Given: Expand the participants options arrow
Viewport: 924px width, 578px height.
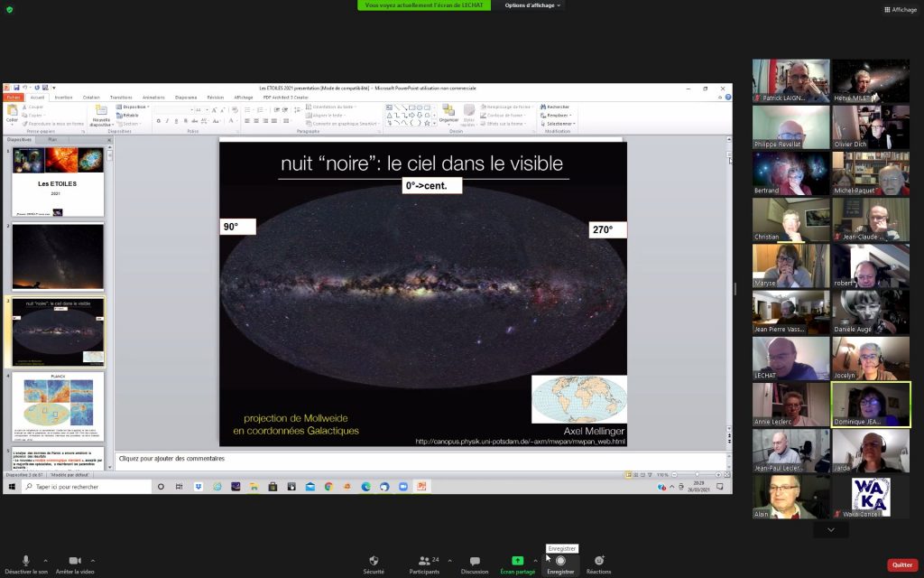Looking at the screenshot, I should click(x=449, y=560).
